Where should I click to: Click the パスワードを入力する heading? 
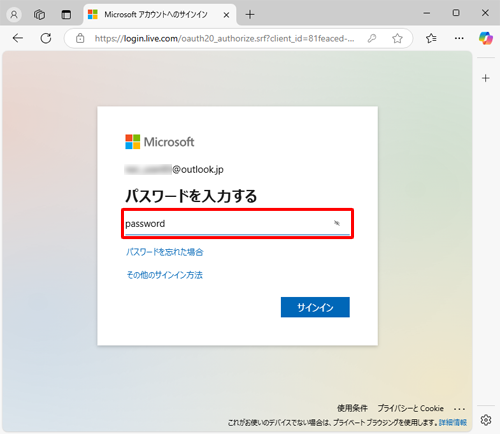click(x=191, y=196)
